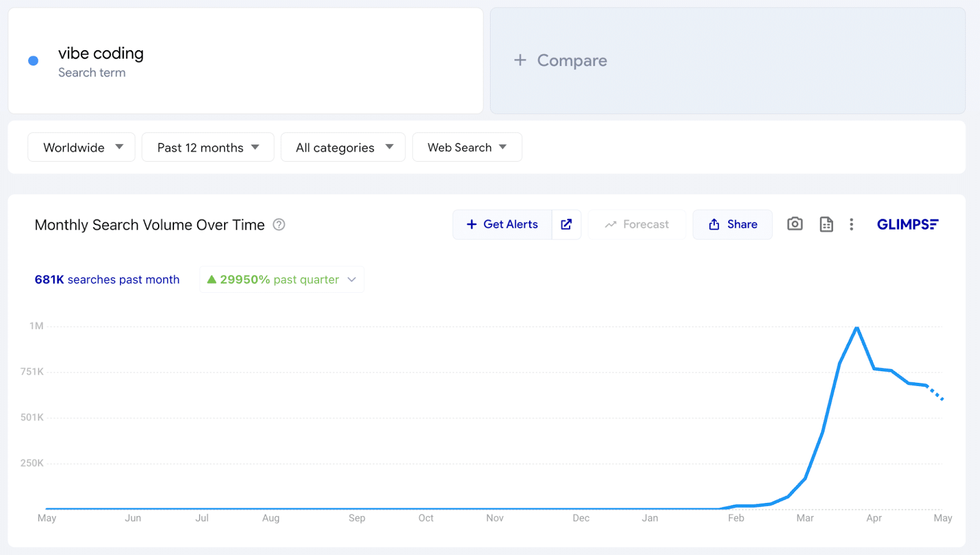Click the Forecast button
This screenshot has height=555, width=980.
pyautogui.click(x=637, y=224)
